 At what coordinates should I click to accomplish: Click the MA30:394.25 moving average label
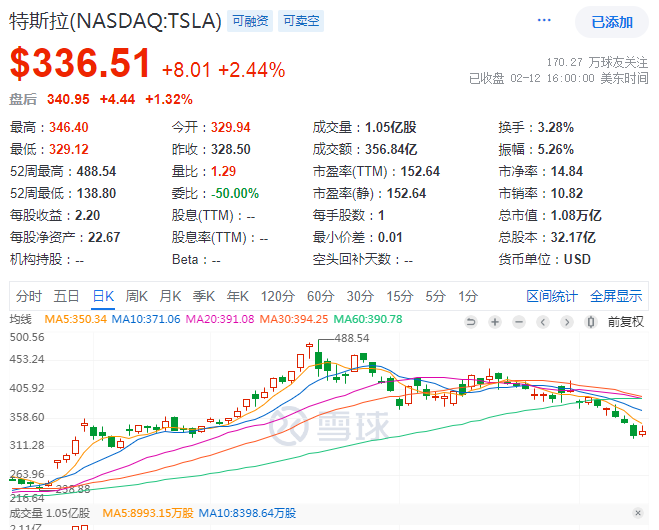click(294, 319)
